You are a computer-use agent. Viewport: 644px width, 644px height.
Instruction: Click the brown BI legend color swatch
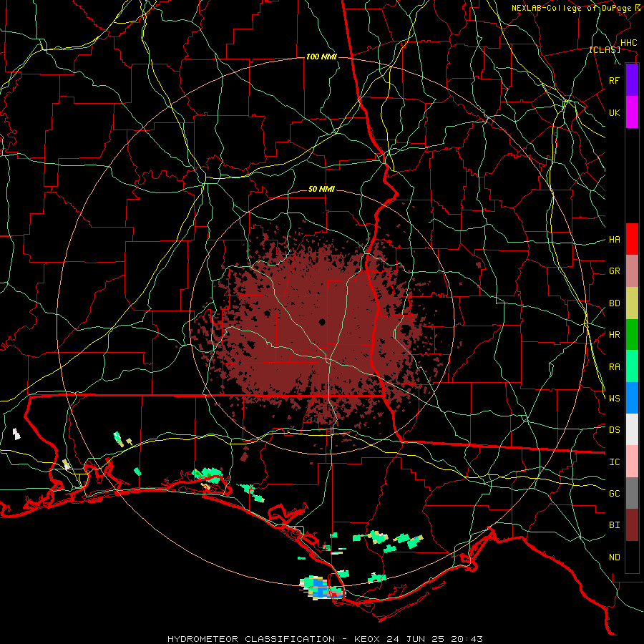(632, 525)
